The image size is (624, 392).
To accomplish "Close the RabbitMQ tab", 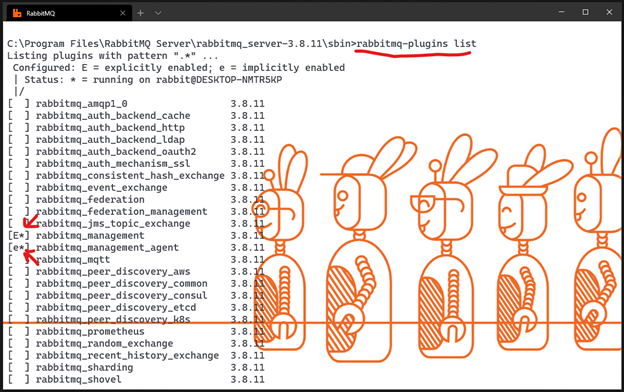I will click(123, 13).
